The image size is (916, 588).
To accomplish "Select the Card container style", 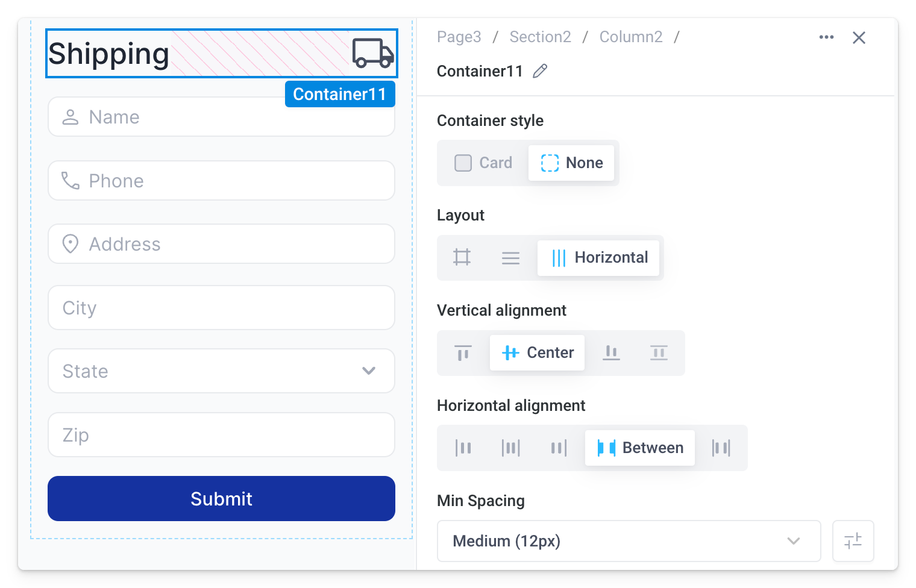I will [483, 163].
